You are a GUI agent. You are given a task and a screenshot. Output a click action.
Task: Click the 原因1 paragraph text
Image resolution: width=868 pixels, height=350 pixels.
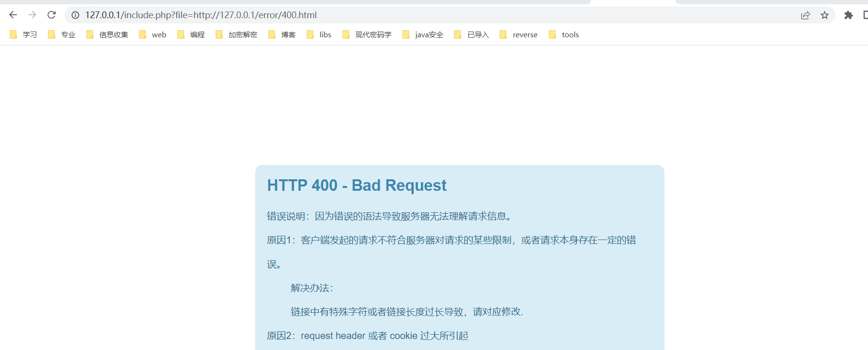(x=451, y=252)
